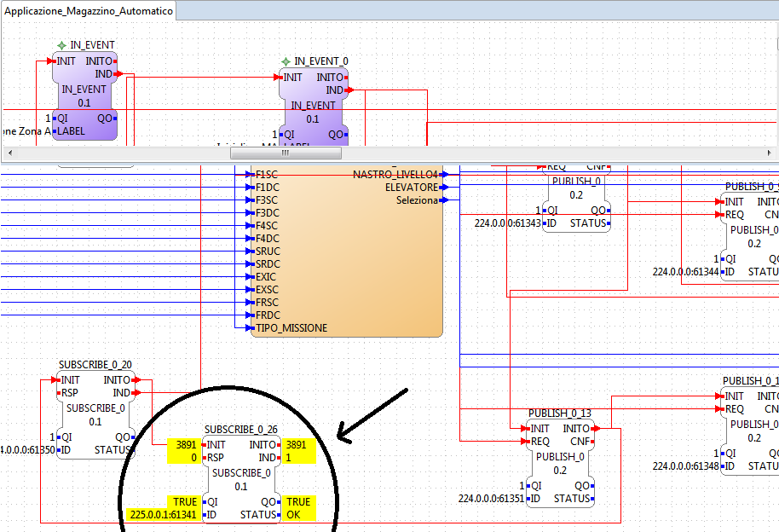
Task: Click the RSP input of SUBSCRIBE_0_20
Action: [70, 393]
